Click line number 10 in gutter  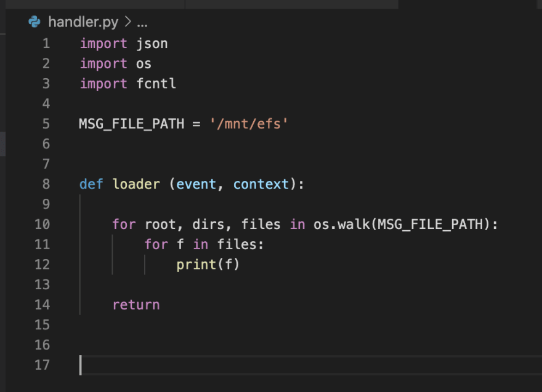pyautogui.click(x=42, y=225)
